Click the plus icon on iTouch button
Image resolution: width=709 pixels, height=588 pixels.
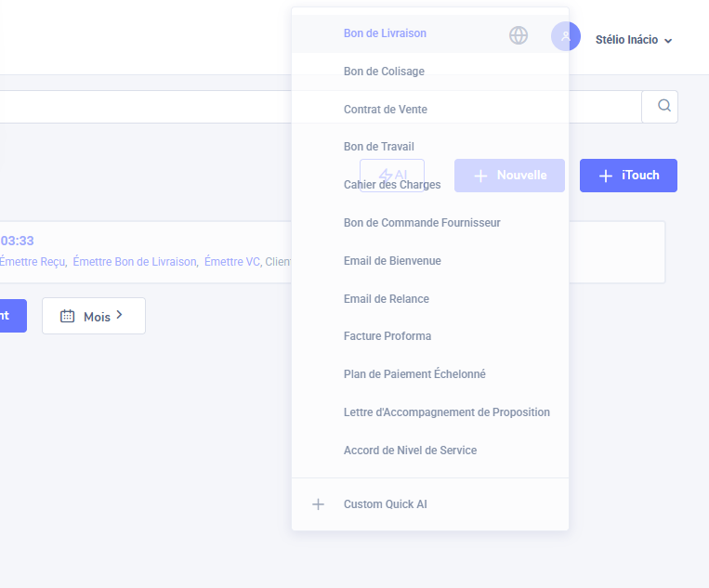606,176
